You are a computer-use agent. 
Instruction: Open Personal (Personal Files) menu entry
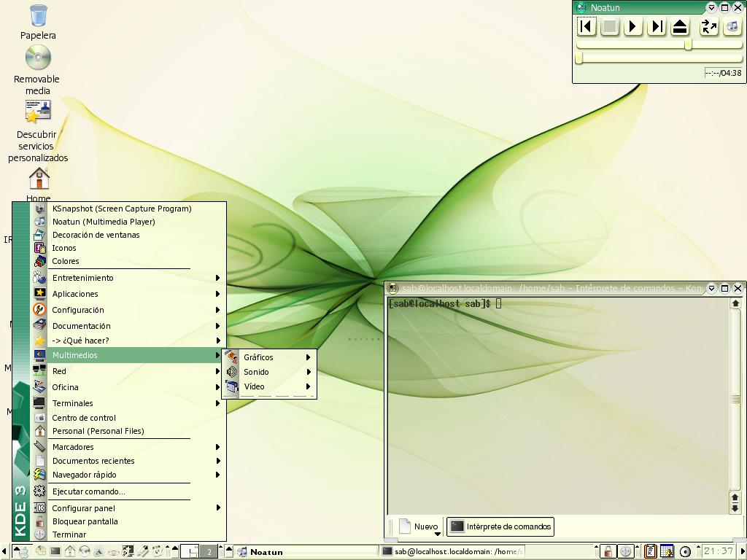128,431
